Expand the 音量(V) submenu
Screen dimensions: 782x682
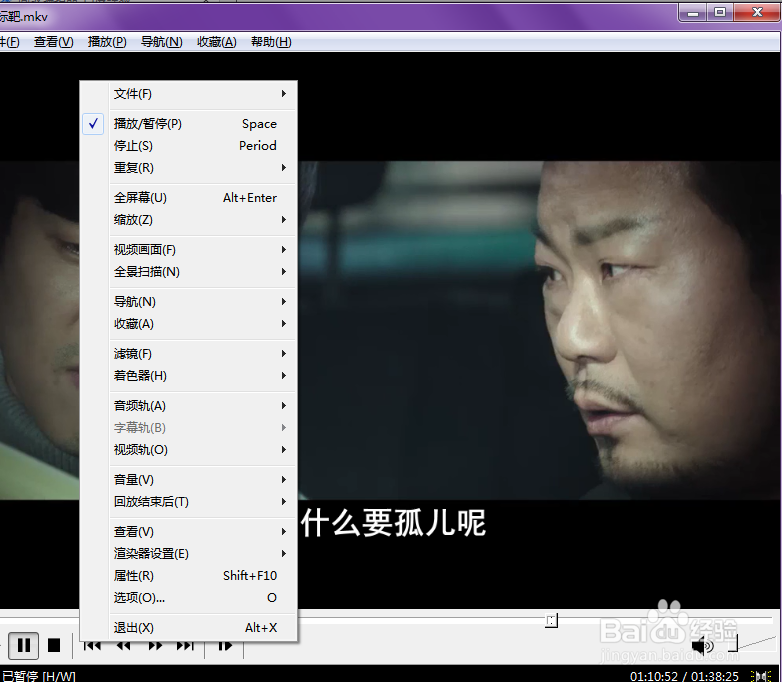(189, 479)
